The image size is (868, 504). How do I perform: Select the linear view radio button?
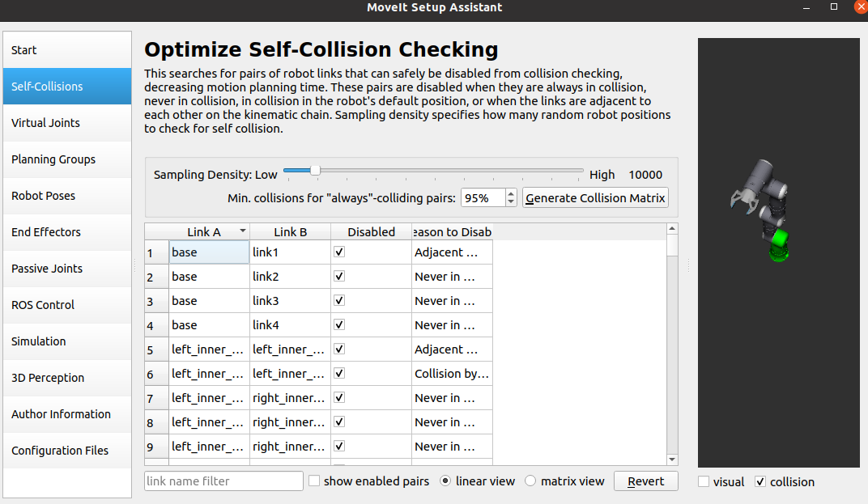point(445,481)
